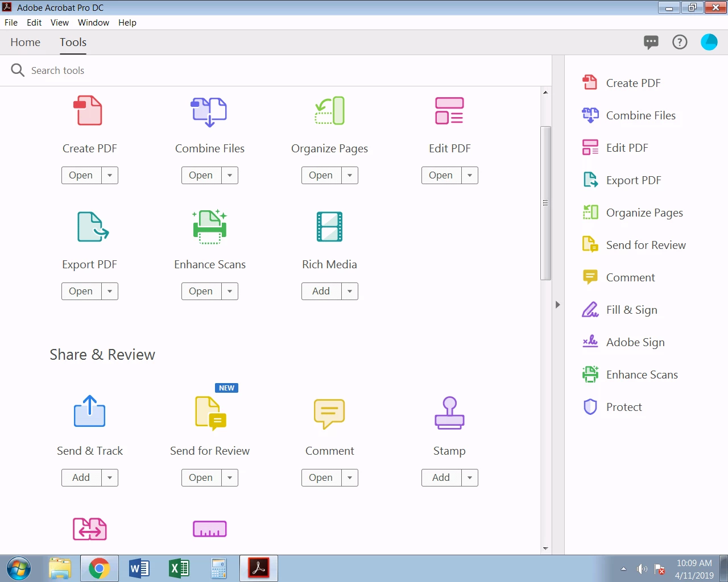Click the Add button under Stamp
728x582 pixels.
[x=441, y=477]
